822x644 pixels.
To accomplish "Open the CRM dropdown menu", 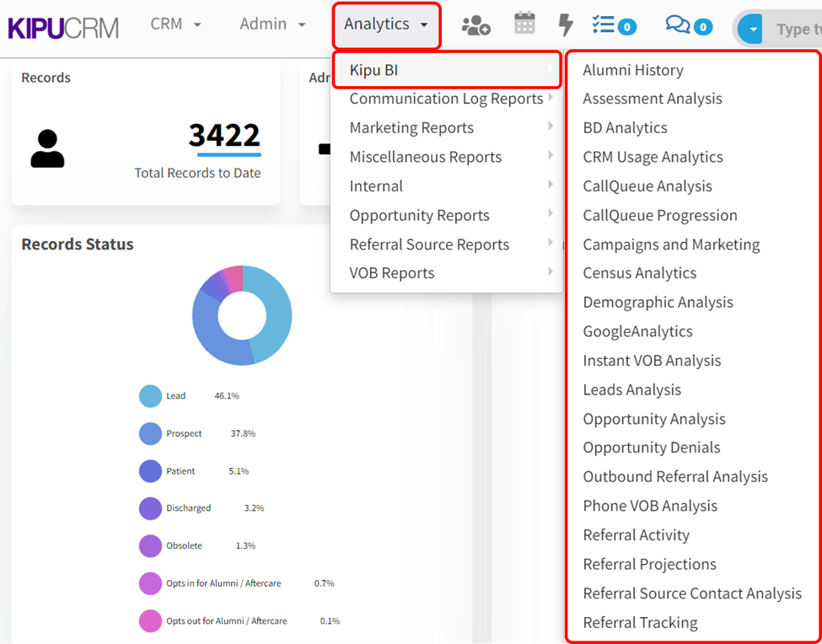I will [x=175, y=24].
